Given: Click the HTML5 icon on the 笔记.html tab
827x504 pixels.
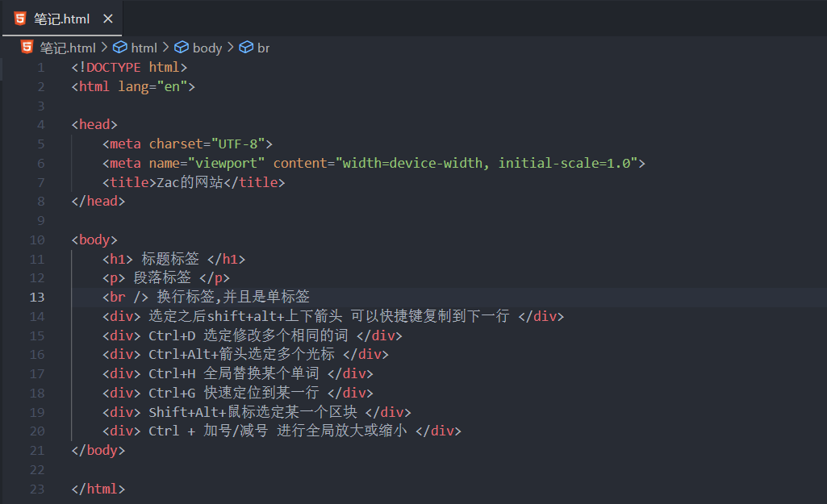Looking at the screenshot, I should pyautogui.click(x=20, y=19).
